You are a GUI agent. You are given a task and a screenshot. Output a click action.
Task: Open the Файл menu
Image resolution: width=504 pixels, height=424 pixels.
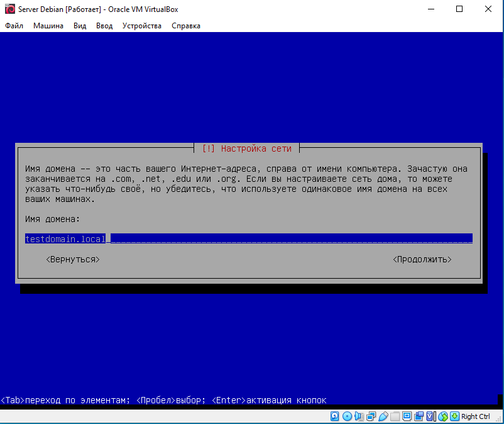pyautogui.click(x=14, y=26)
